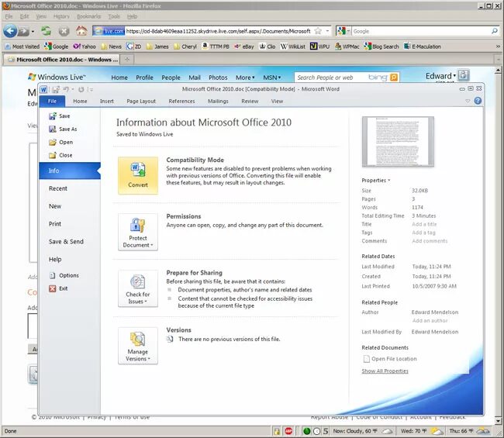Click the bookmark star in the address bar
Image resolution: width=504 pixels, height=438 pixels.
point(318,31)
